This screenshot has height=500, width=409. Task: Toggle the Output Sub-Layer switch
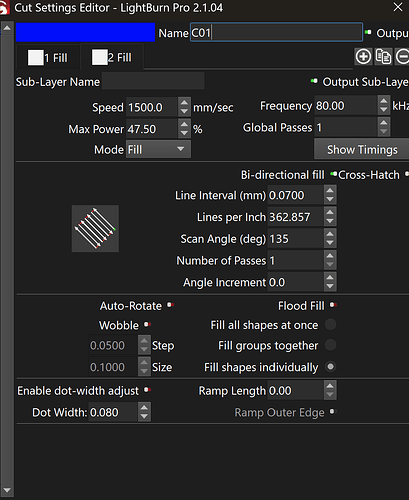(x=314, y=81)
